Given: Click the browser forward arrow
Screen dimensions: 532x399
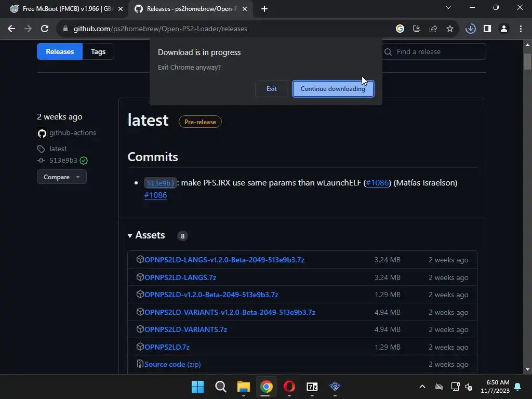Looking at the screenshot, I should [28, 29].
